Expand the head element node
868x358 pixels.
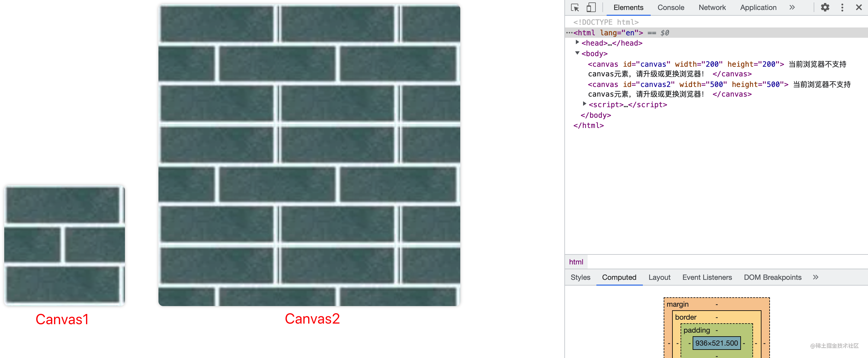pyautogui.click(x=577, y=43)
